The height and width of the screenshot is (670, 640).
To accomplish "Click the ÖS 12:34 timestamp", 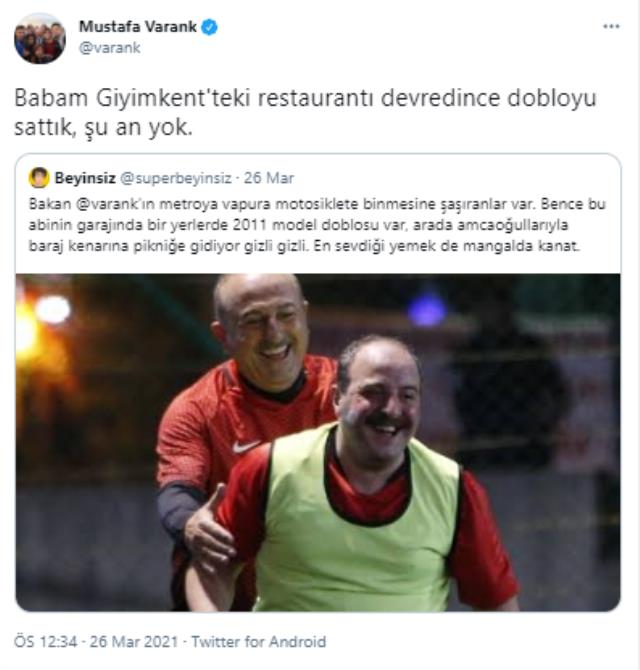I will [x=46, y=641].
